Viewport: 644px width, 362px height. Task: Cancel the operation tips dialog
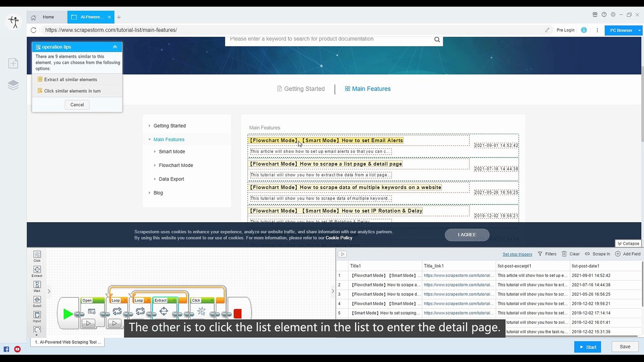click(77, 105)
